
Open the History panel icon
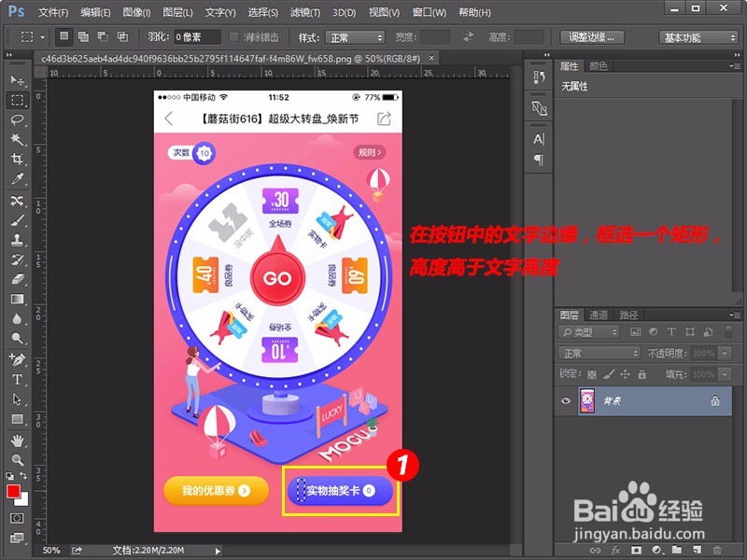coord(539,77)
